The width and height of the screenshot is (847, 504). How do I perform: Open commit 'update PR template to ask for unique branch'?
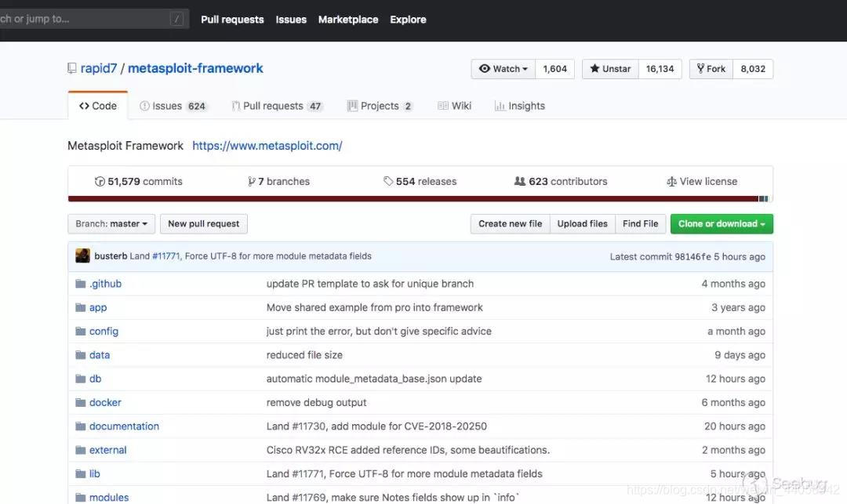pyautogui.click(x=370, y=284)
